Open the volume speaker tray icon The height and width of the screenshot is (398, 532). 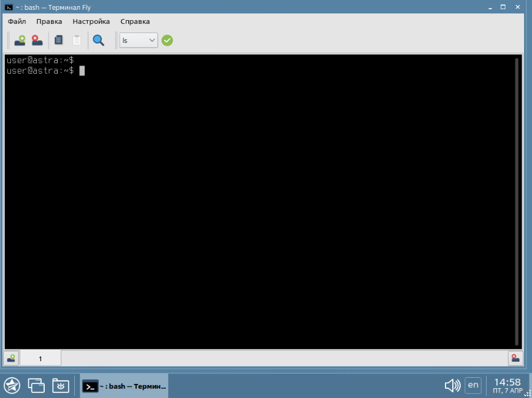point(452,386)
